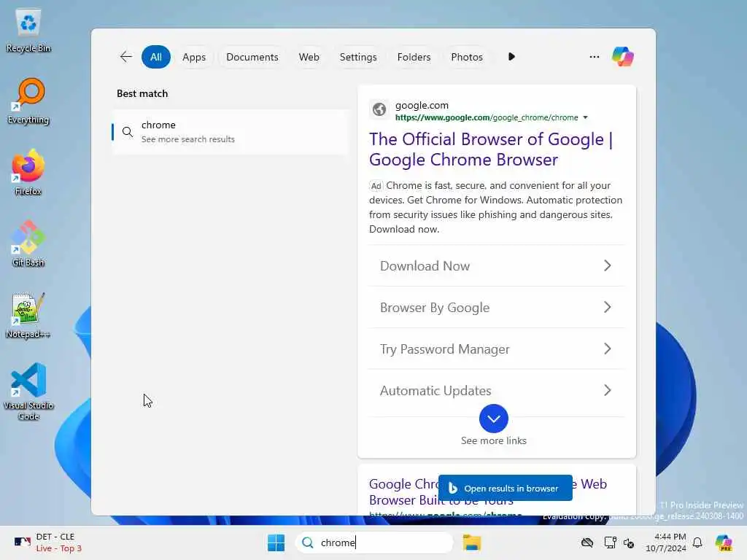Open Download Now chevron
The image size is (747, 560).
click(x=607, y=265)
